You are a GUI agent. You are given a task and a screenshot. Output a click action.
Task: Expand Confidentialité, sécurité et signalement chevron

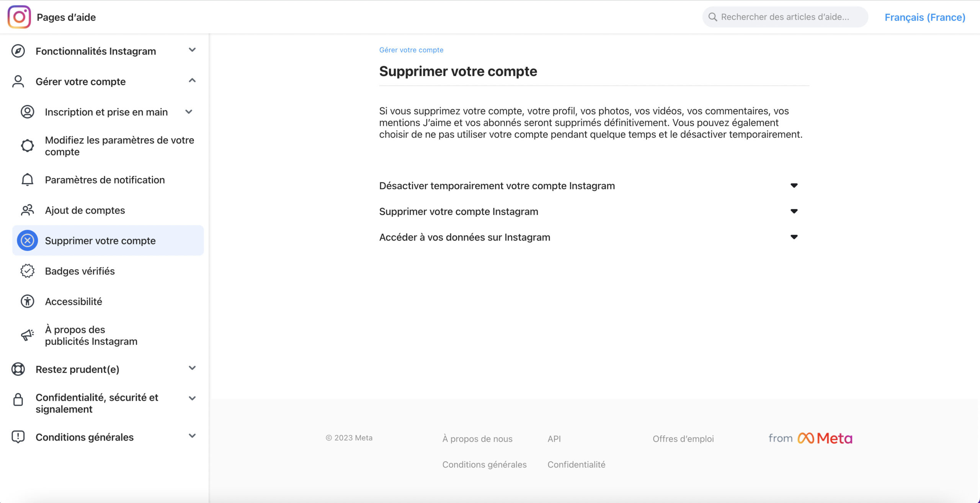192,398
